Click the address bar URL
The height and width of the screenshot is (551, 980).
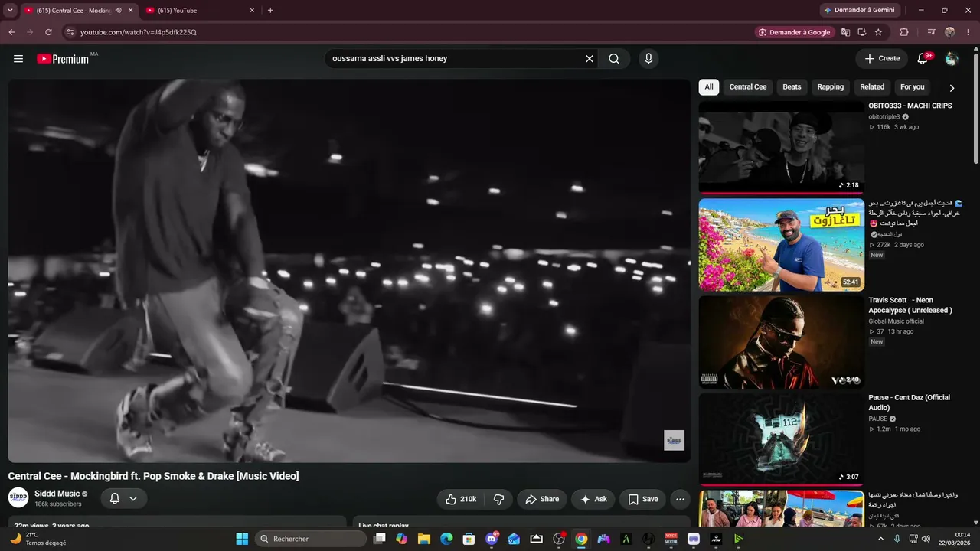(x=139, y=32)
